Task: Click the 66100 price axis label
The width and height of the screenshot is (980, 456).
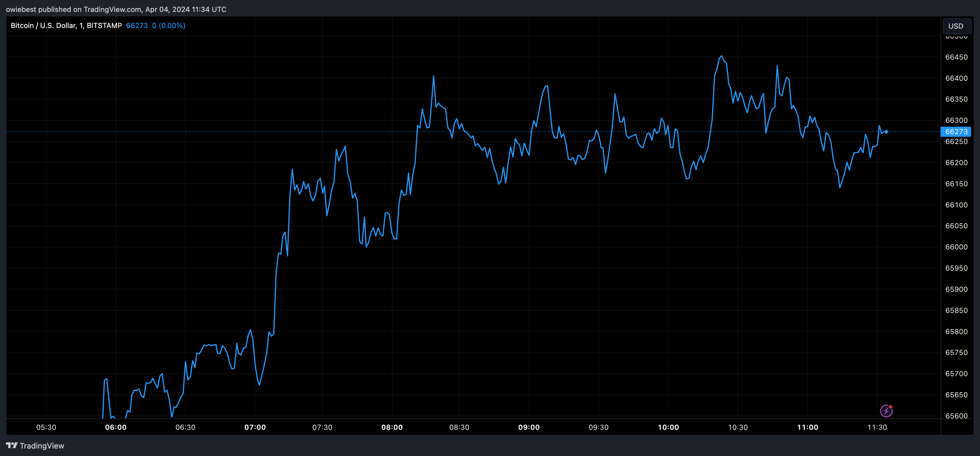Action: point(956,205)
